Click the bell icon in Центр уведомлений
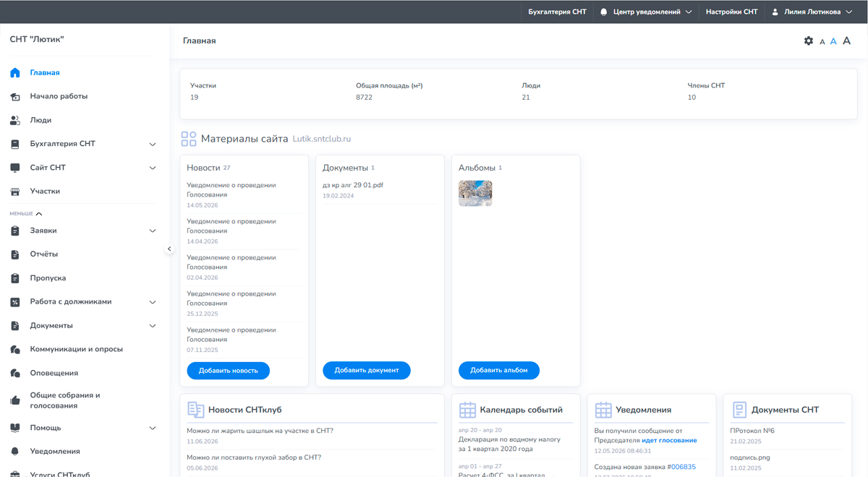Viewport: 868px width, 477px height. point(604,12)
